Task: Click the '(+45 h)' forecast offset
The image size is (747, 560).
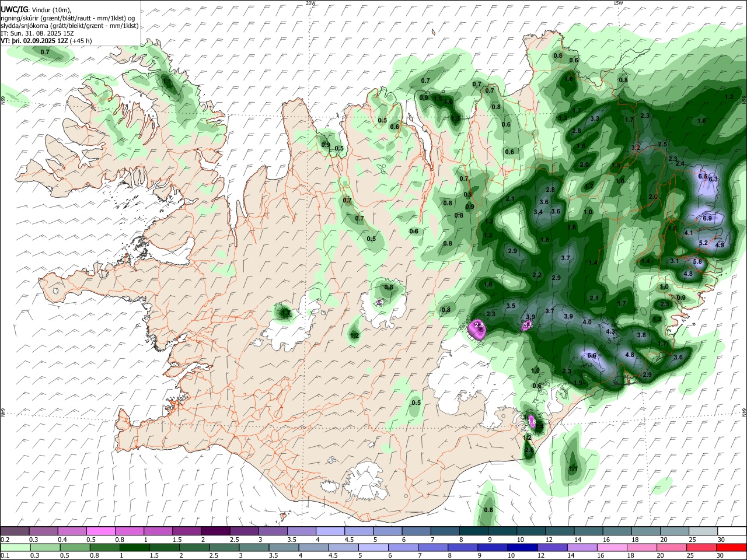Action: [x=81, y=41]
